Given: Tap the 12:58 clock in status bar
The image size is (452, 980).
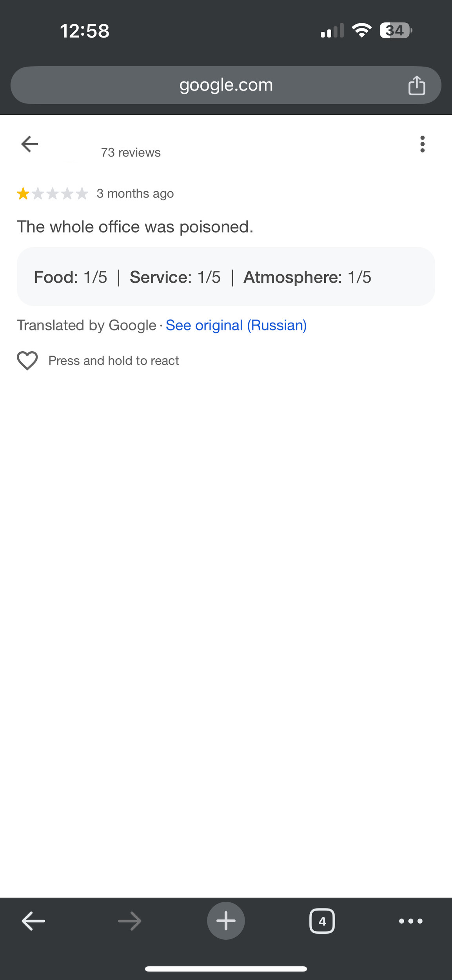Looking at the screenshot, I should [x=85, y=31].
